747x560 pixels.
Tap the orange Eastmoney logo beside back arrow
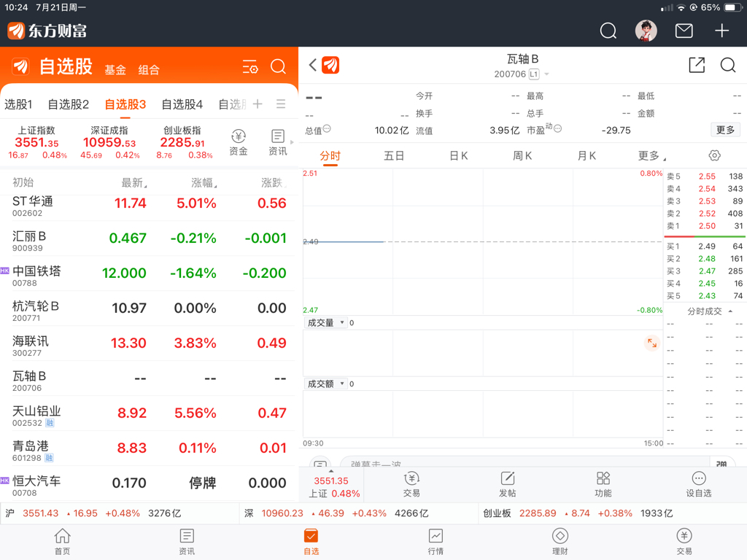pyautogui.click(x=330, y=65)
